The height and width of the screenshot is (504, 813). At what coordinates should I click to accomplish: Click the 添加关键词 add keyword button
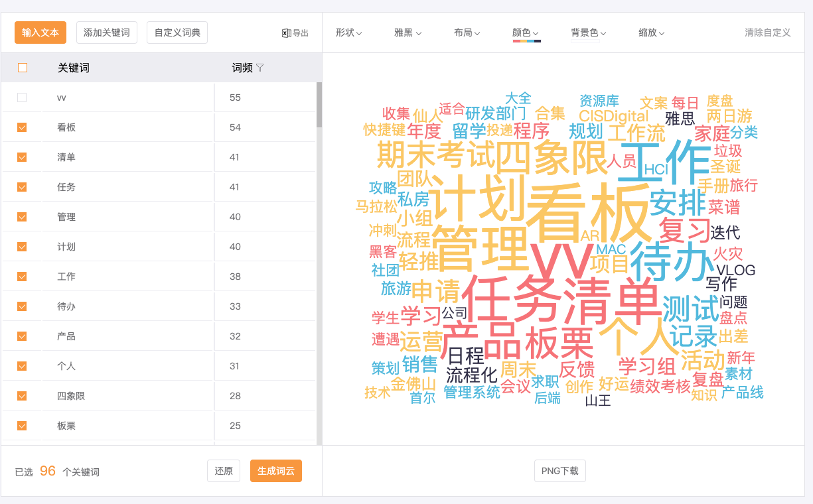107,32
